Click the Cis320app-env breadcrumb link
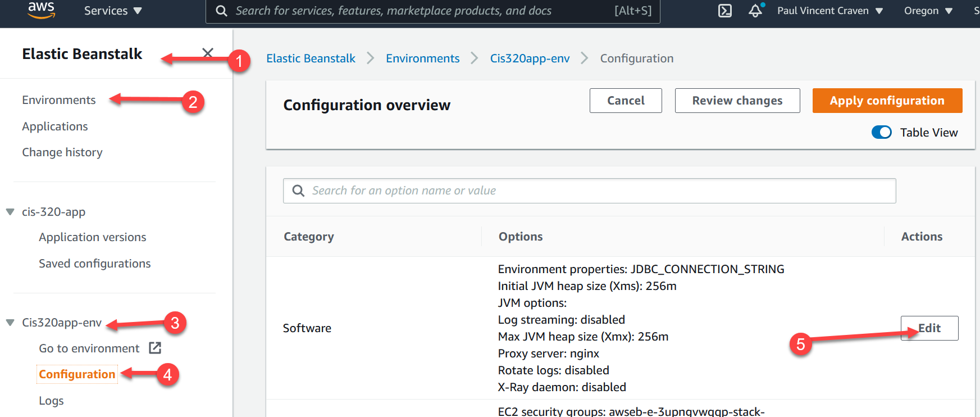The height and width of the screenshot is (417, 980). click(530, 58)
